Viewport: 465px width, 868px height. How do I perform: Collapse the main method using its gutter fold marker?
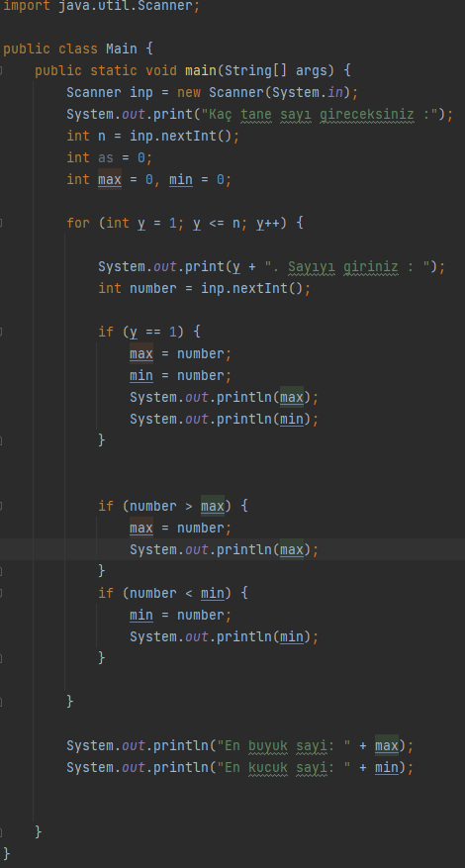pyautogui.click(x=1, y=71)
